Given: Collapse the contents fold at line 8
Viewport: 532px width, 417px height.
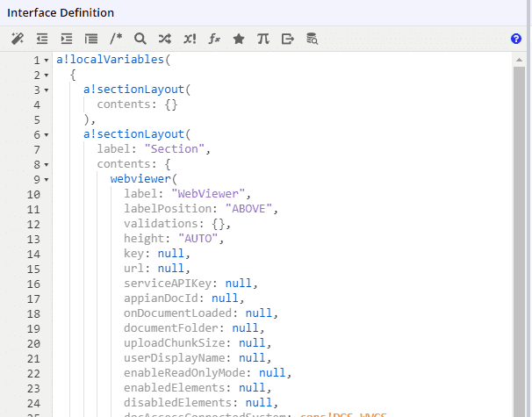Looking at the screenshot, I should tap(47, 165).
